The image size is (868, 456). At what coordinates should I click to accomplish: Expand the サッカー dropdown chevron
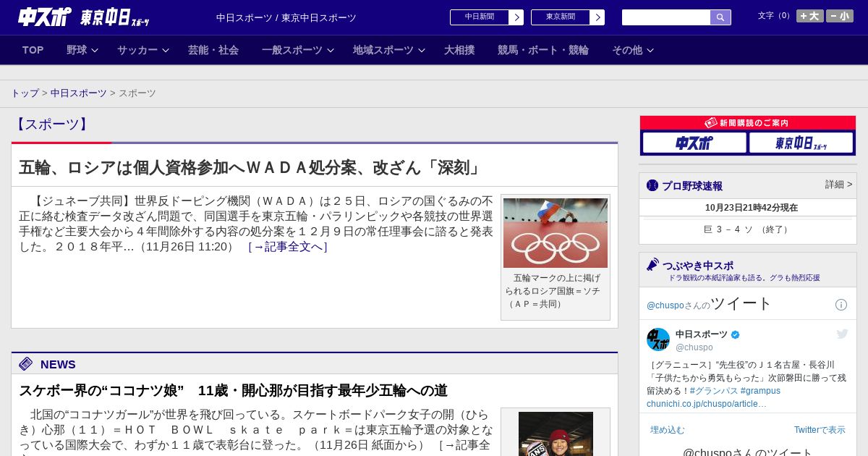[166, 51]
